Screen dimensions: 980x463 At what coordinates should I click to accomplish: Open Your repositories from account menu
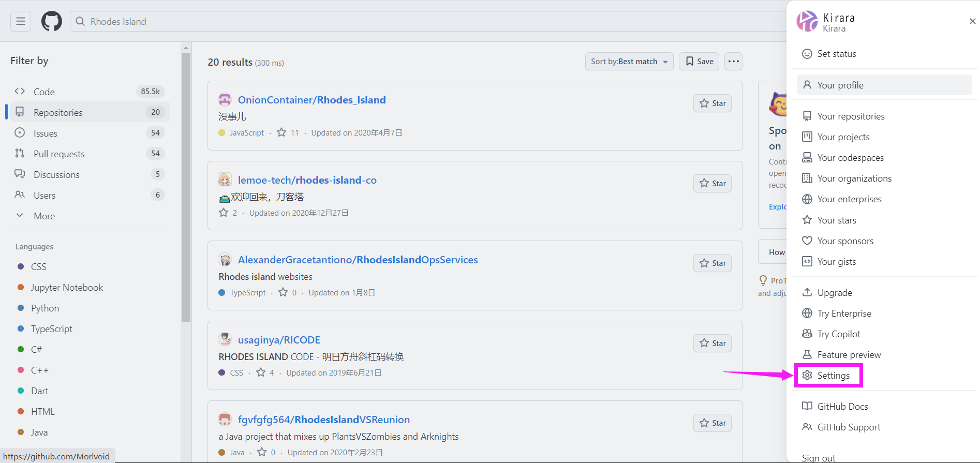(x=884, y=116)
